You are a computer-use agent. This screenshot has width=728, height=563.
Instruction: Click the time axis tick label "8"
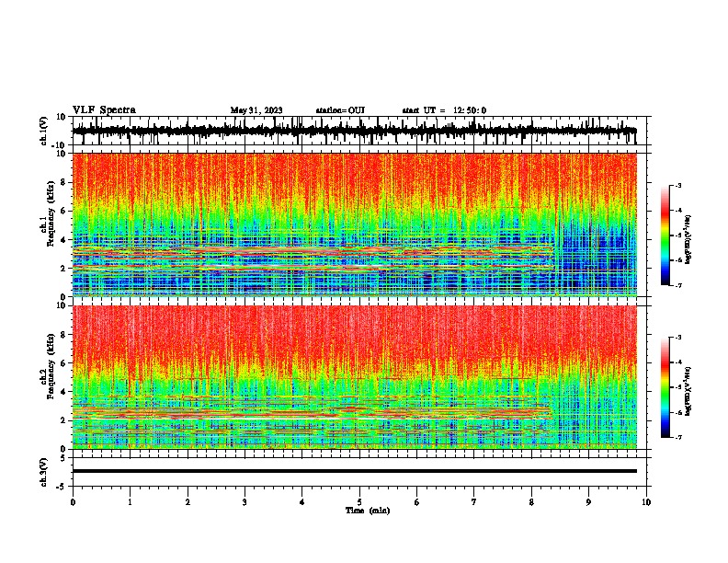click(x=531, y=502)
